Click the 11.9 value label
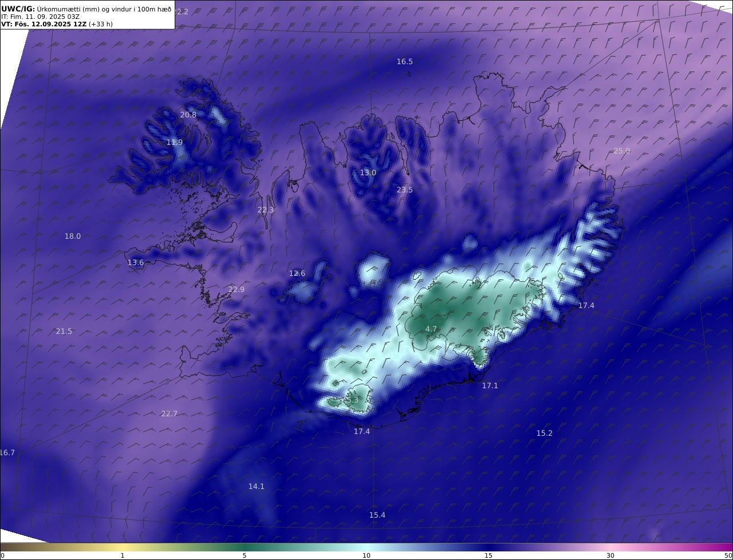The height and width of the screenshot is (560, 733). (x=175, y=142)
